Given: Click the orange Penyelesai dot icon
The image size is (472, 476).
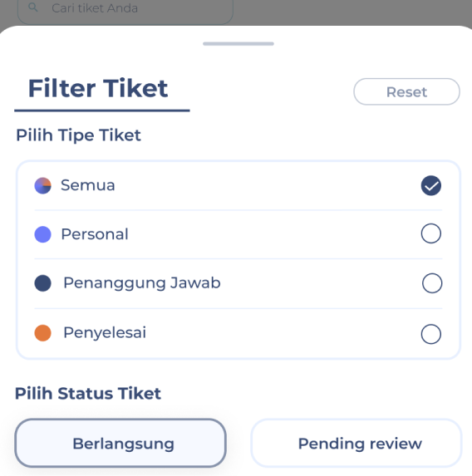Looking at the screenshot, I should [x=43, y=333].
